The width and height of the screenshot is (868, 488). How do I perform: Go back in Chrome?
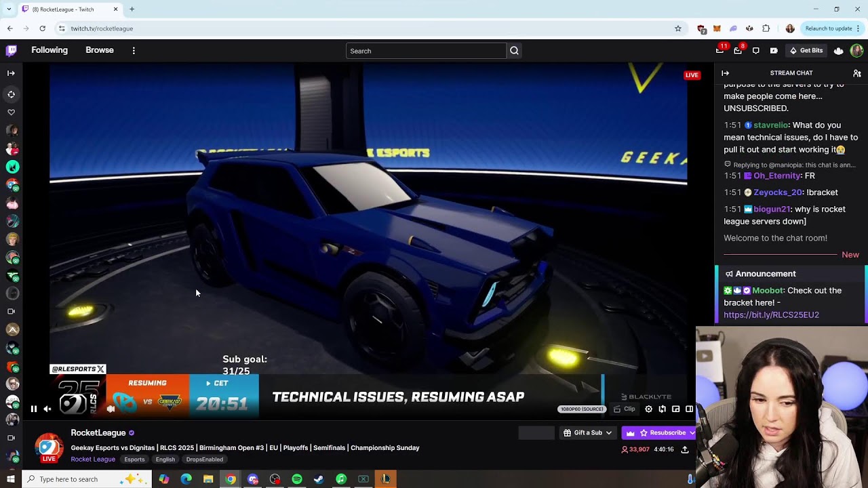pyautogui.click(x=9, y=28)
